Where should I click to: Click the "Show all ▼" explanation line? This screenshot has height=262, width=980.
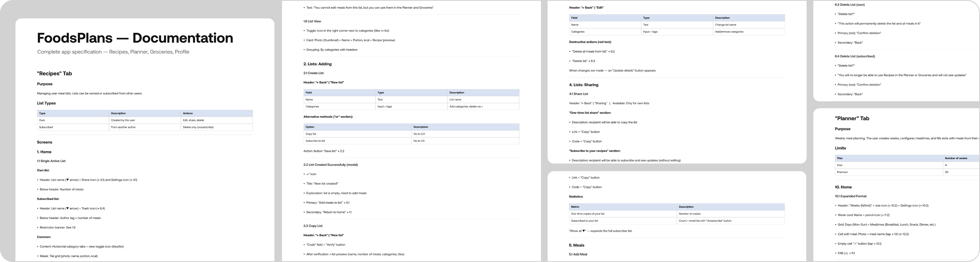click(x=601, y=231)
